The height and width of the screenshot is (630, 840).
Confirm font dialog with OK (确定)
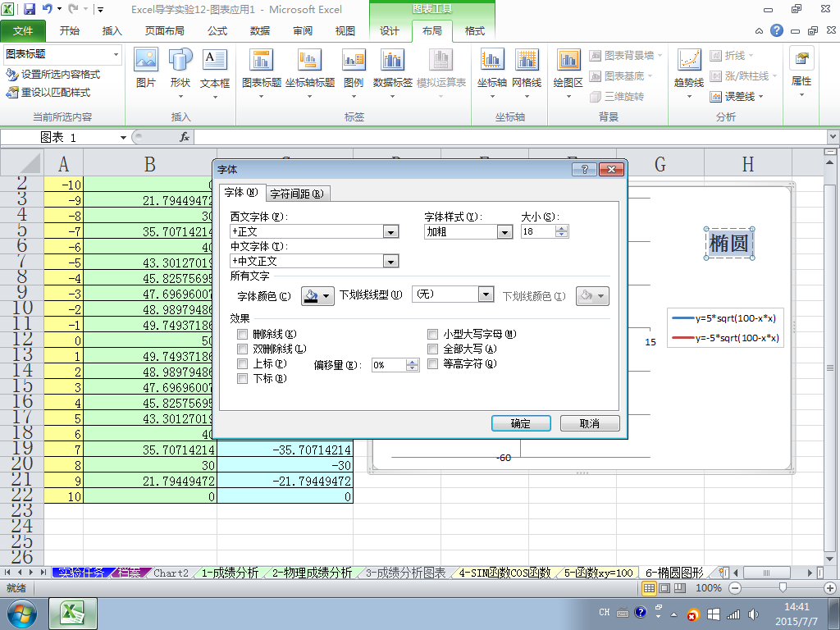[521, 423]
